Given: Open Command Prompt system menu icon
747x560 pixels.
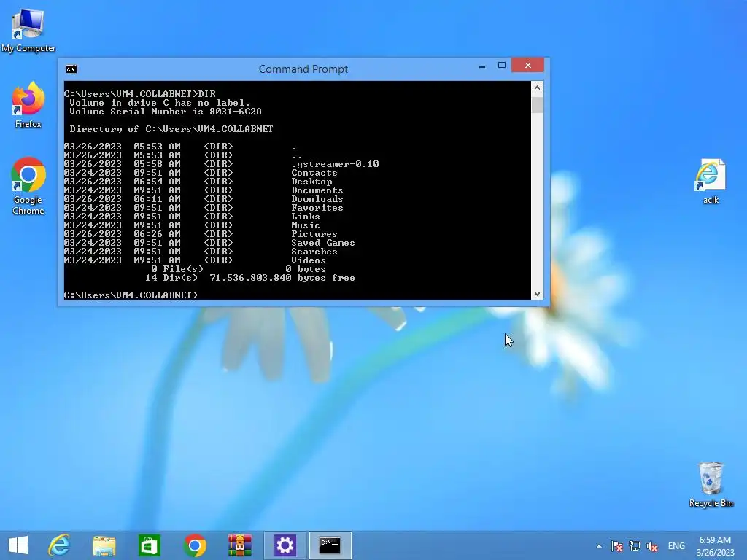Looking at the screenshot, I should (x=71, y=69).
